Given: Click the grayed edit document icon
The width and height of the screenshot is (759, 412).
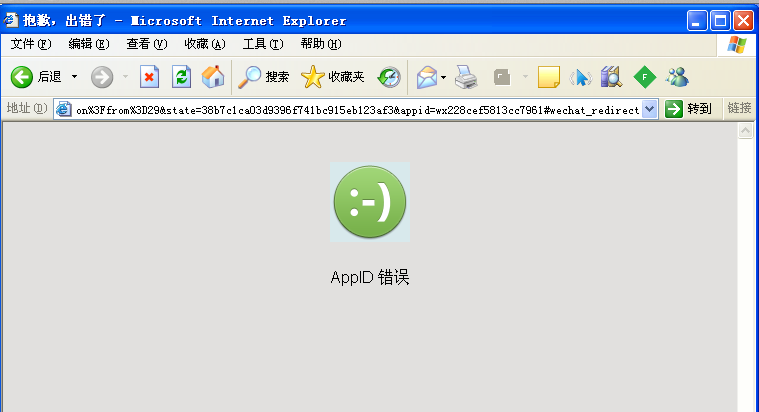Looking at the screenshot, I should [502, 77].
